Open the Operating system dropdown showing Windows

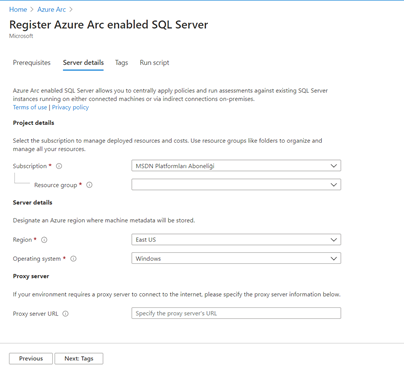236,258
